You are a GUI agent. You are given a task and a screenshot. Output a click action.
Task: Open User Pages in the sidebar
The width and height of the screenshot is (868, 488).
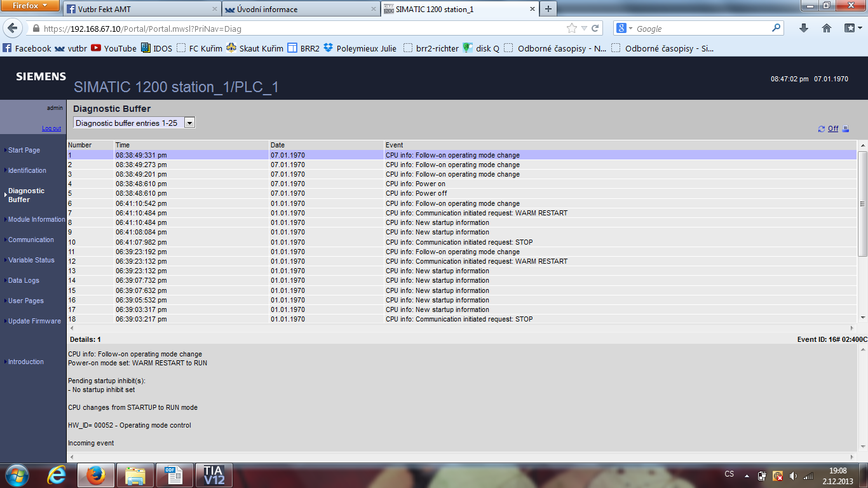26,301
